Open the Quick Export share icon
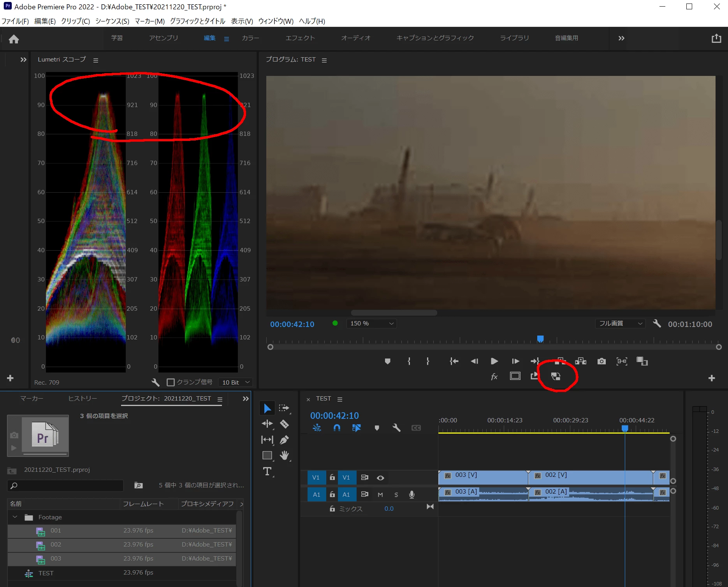The image size is (728, 587). (x=716, y=38)
